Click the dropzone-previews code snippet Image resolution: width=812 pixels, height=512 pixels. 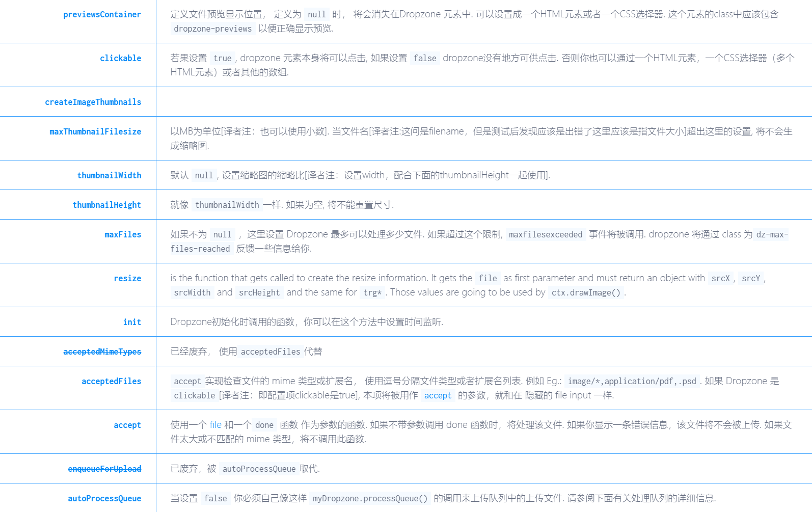212,29
